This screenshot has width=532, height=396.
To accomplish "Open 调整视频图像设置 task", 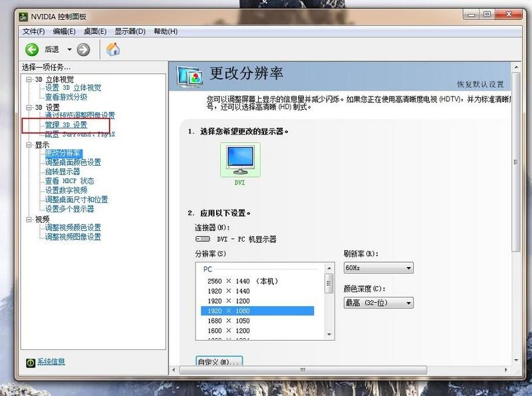I will click(73, 237).
